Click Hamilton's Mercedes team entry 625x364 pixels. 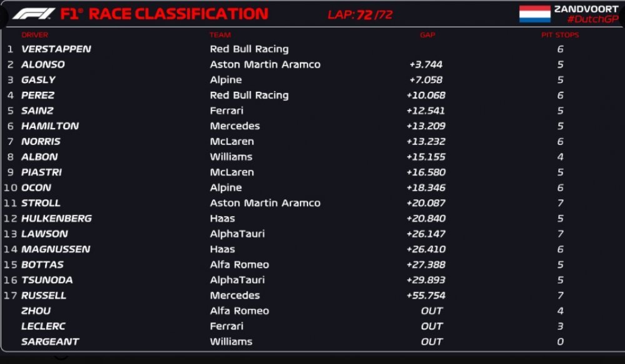(x=235, y=126)
